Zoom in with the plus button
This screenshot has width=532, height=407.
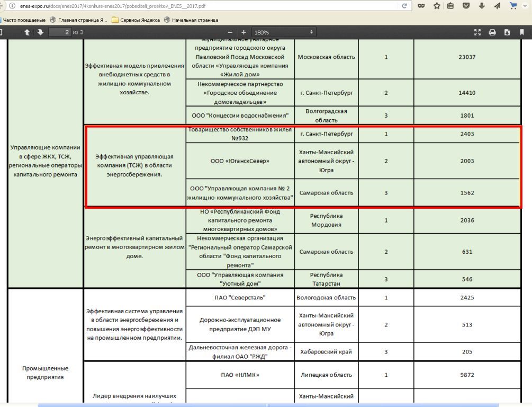(x=244, y=32)
